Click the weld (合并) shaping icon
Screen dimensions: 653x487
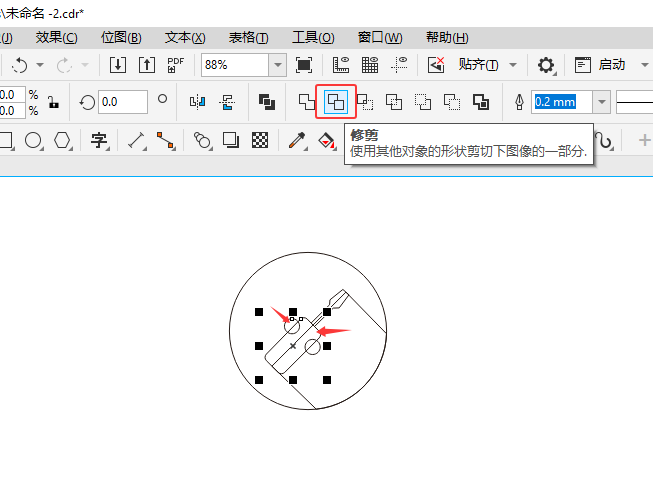307,102
